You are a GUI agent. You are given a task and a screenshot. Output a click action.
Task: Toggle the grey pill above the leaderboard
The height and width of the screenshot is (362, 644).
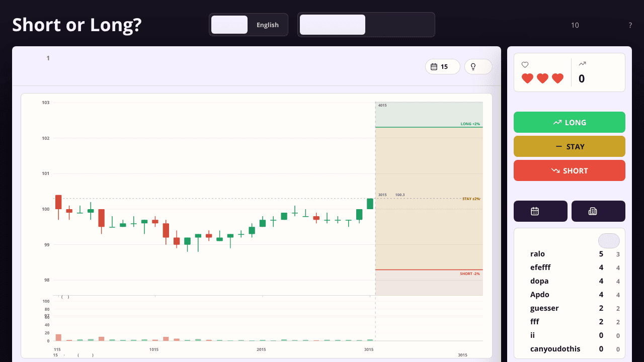(609, 241)
